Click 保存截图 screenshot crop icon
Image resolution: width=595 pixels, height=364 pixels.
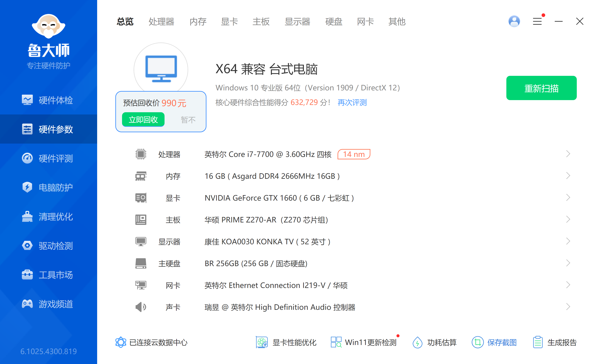coord(477,342)
